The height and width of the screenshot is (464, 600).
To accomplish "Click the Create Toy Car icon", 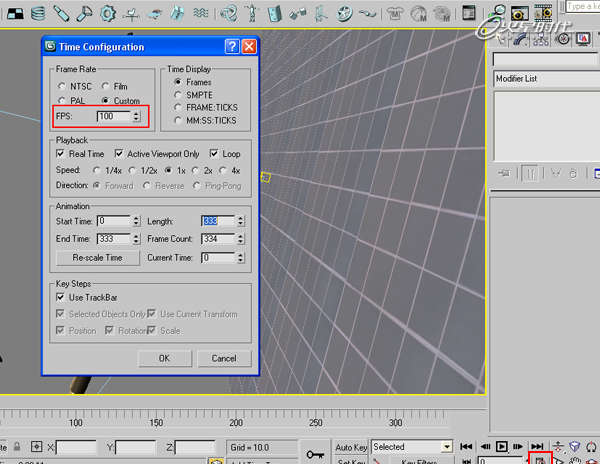I will 154,15.
